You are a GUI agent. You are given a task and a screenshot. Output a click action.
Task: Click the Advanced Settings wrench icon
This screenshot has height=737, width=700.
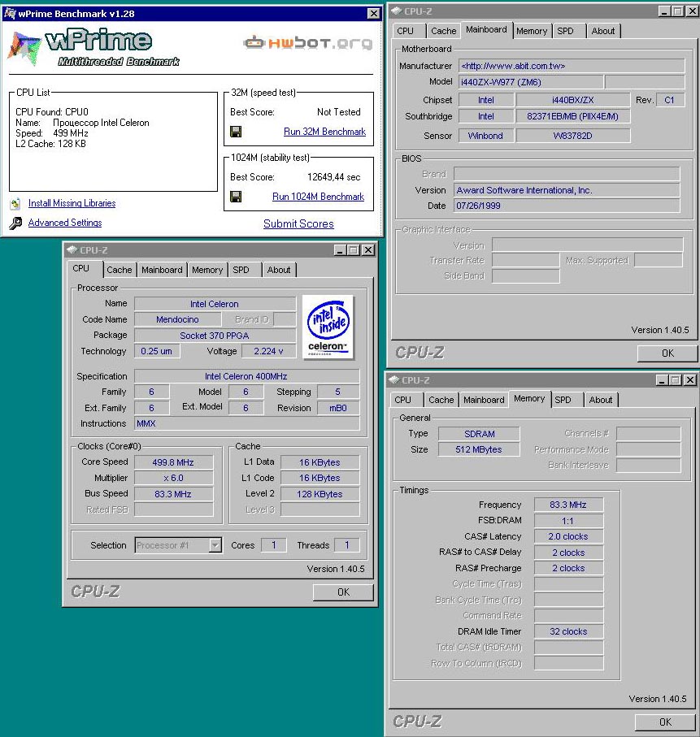(15, 223)
